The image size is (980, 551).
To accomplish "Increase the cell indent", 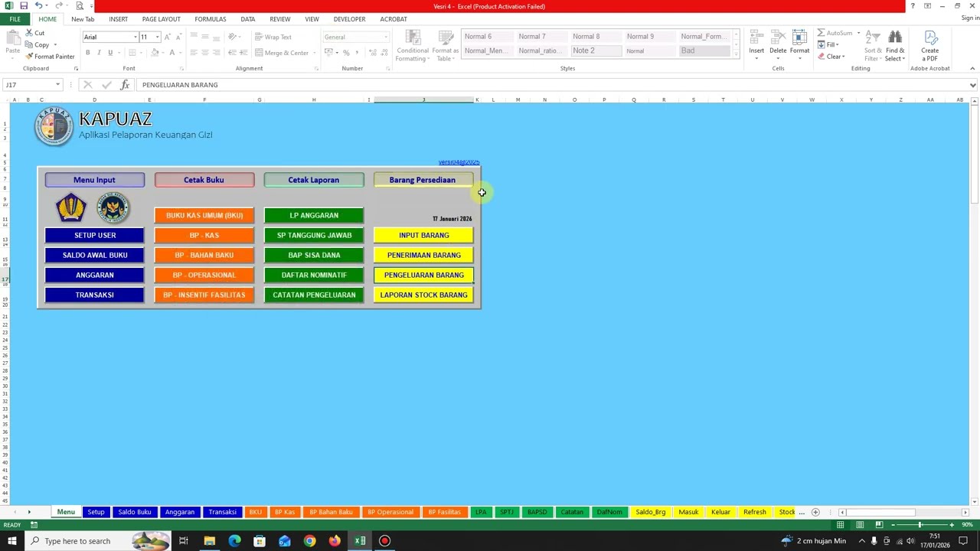I will (243, 53).
